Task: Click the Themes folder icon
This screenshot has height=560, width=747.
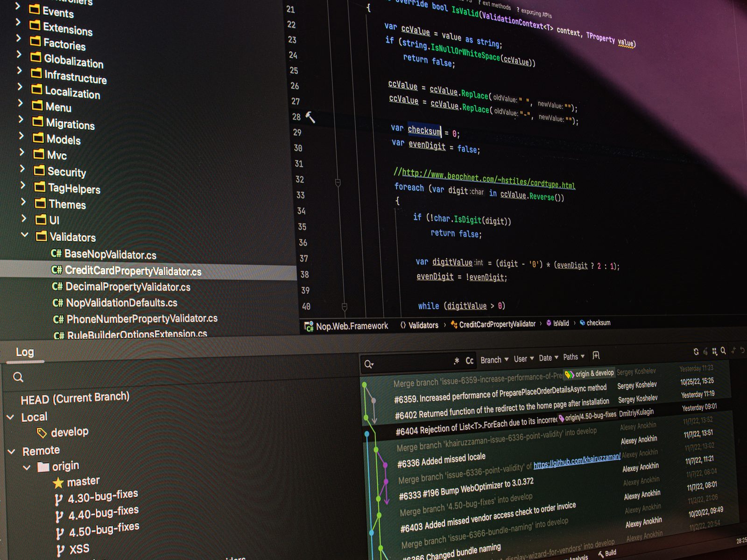Action: (41, 203)
